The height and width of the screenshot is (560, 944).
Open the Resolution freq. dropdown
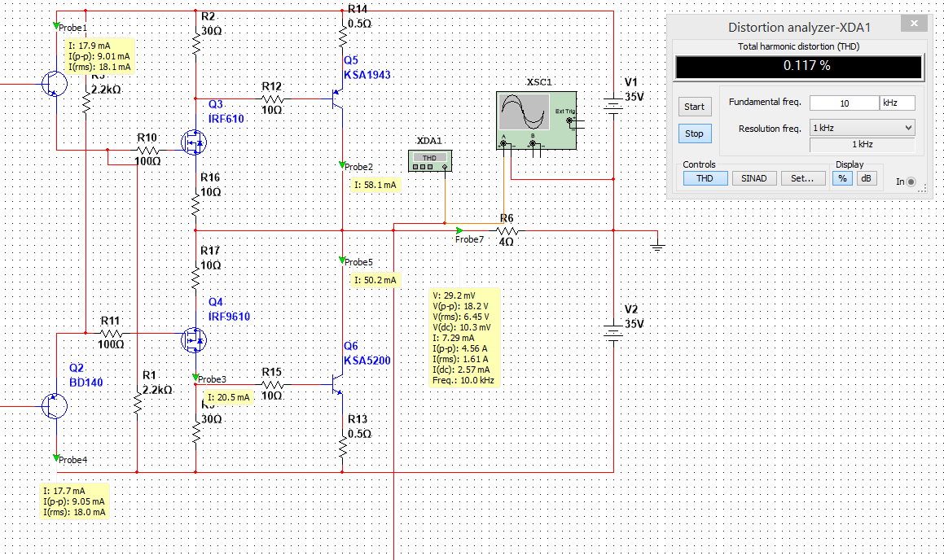[x=862, y=128]
